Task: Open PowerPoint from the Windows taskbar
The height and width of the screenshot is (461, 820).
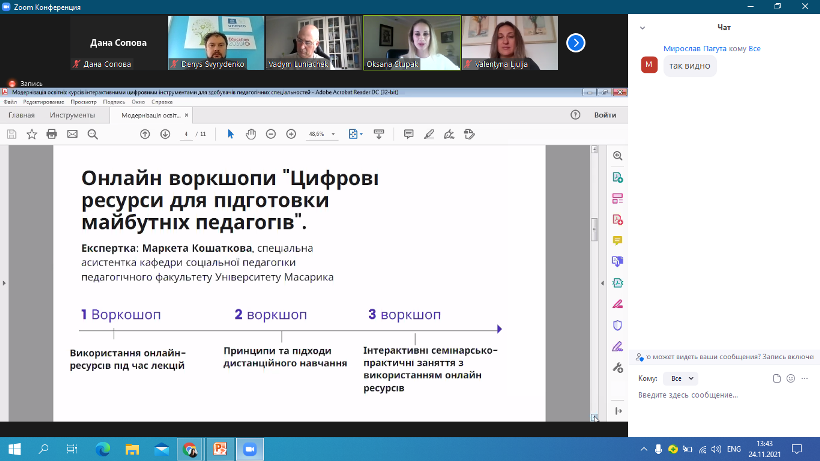Action: tap(220, 449)
